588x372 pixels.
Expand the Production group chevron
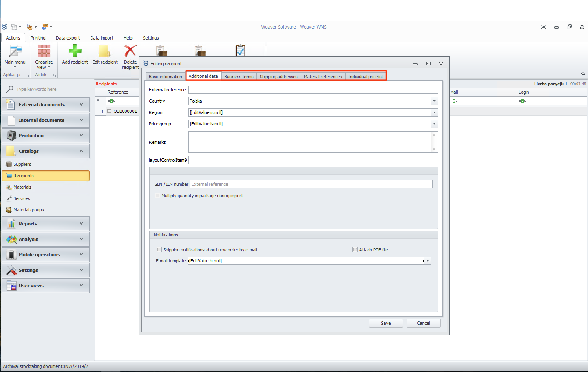pyautogui.click(x=81, y=136)
